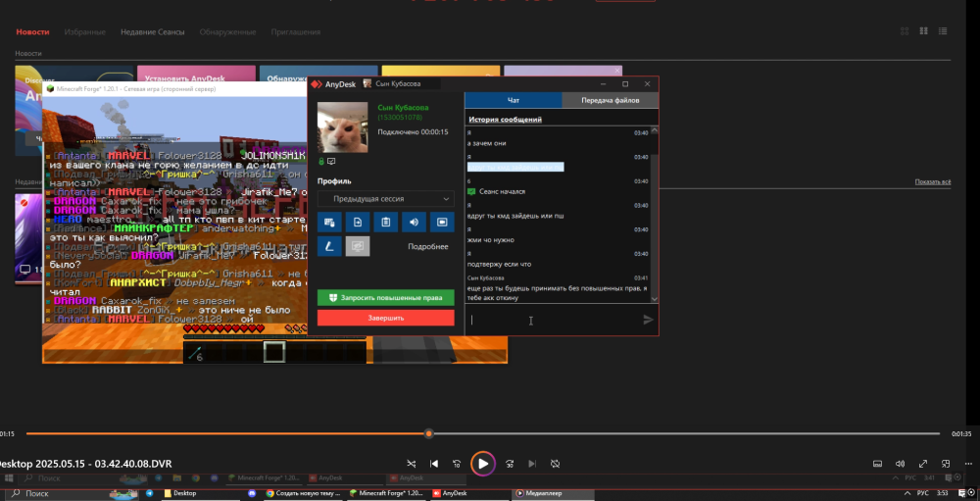Click the session ID (1530051078)
The width and height of the screenshot is (980, 501).
pyautogui.click(x=400, y=118)
